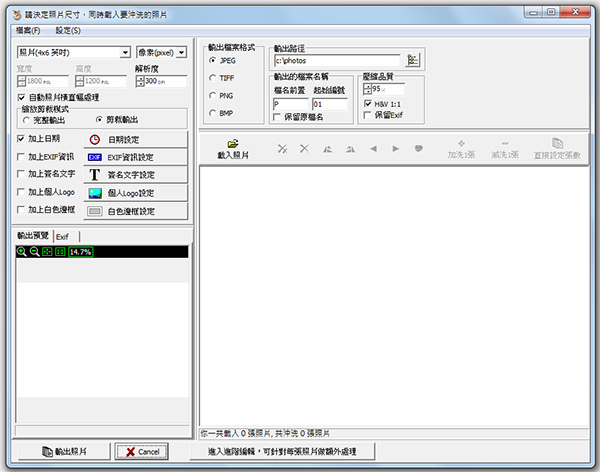
Task: Maximize the window
Action: pyautogui.click(x=551, y=12)
